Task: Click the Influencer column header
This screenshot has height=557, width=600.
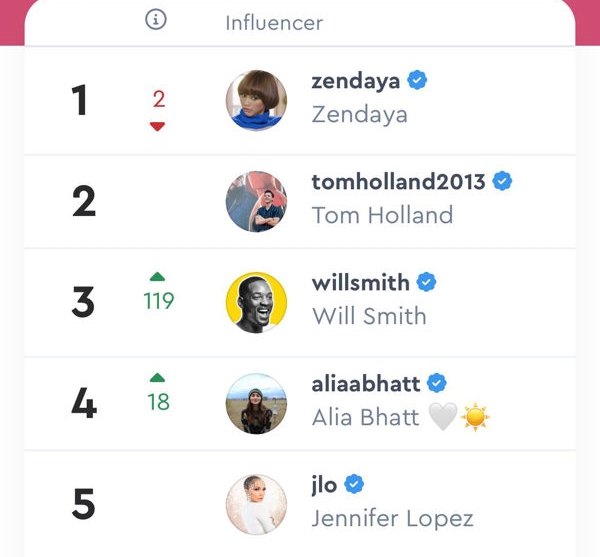Action: click(x=274, y=23)
